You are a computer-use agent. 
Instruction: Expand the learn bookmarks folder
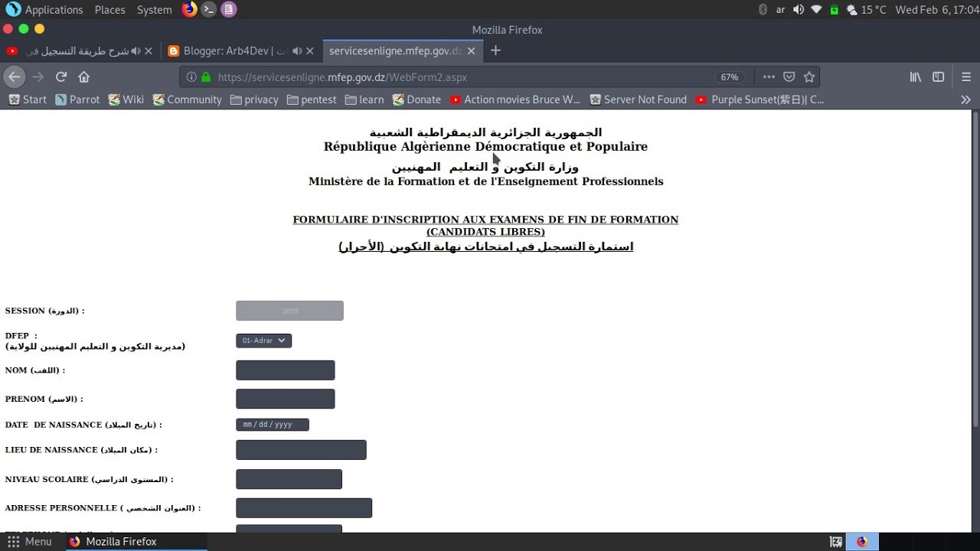coord(364,99)
